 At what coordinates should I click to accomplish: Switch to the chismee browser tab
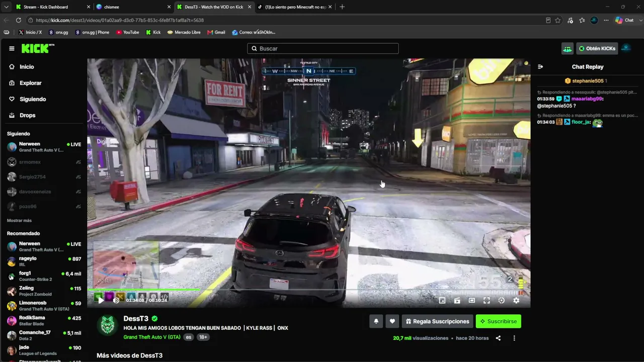(x=133, y=7)
